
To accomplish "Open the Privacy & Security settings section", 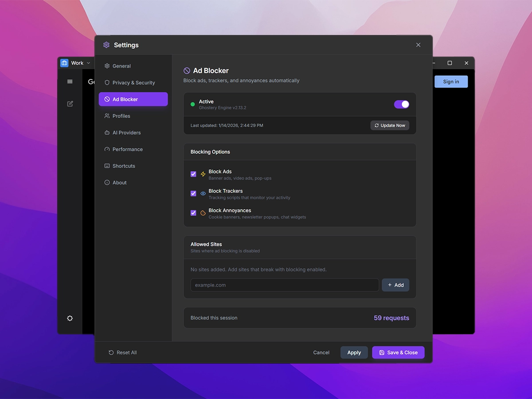I will point(133,83).
